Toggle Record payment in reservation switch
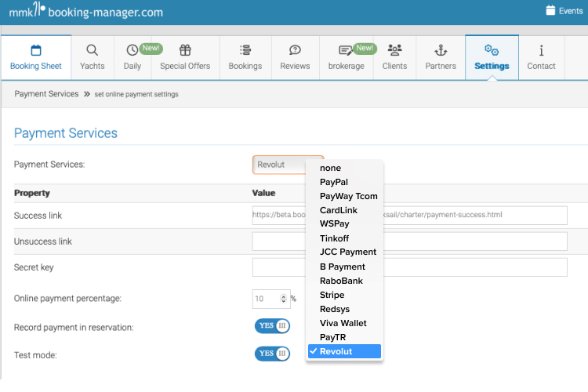The image size is (588, 392). tap(272, 325)
